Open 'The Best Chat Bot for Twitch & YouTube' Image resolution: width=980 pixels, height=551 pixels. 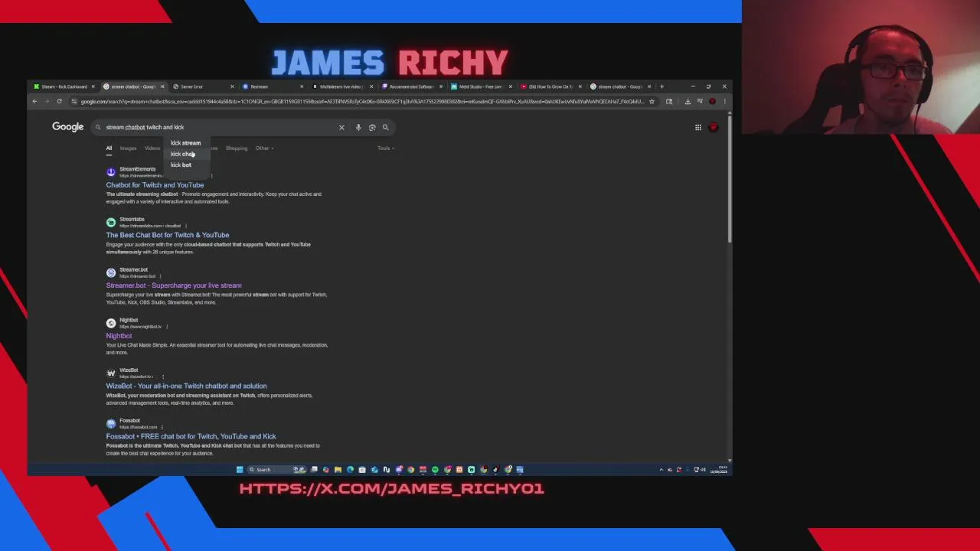click(168, 235)
